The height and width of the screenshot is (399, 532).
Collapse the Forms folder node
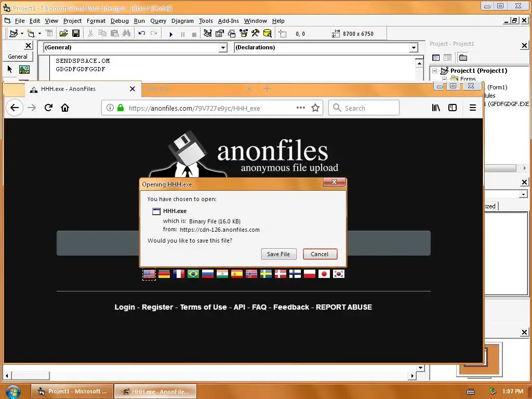click(x=445, y=79)
